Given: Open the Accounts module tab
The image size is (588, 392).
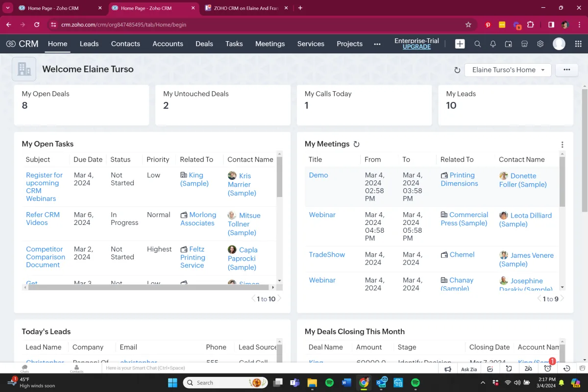Looking at the screenshot, I should 168,44.
